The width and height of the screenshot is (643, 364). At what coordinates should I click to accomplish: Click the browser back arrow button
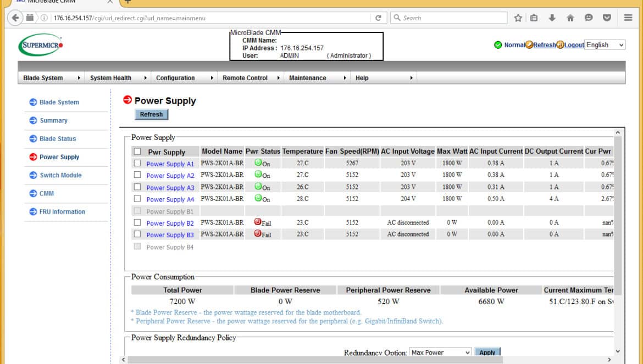coord(15,18)
